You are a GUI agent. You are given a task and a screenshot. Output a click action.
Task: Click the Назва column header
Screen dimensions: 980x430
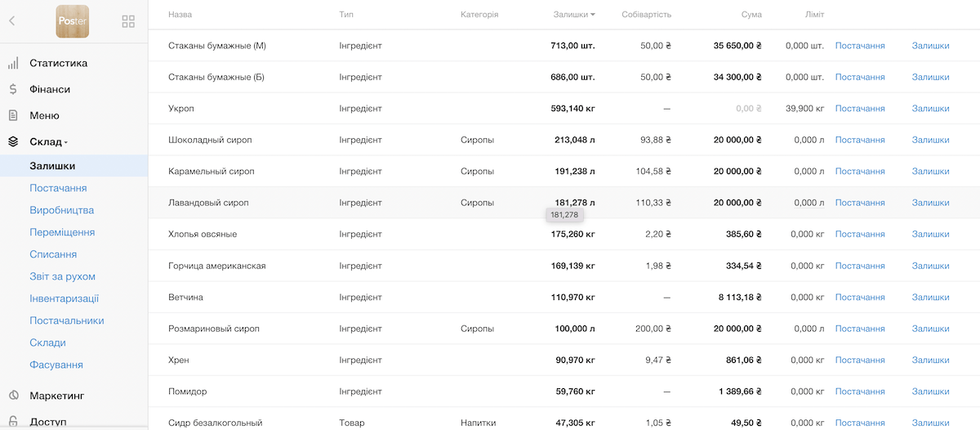180,15
